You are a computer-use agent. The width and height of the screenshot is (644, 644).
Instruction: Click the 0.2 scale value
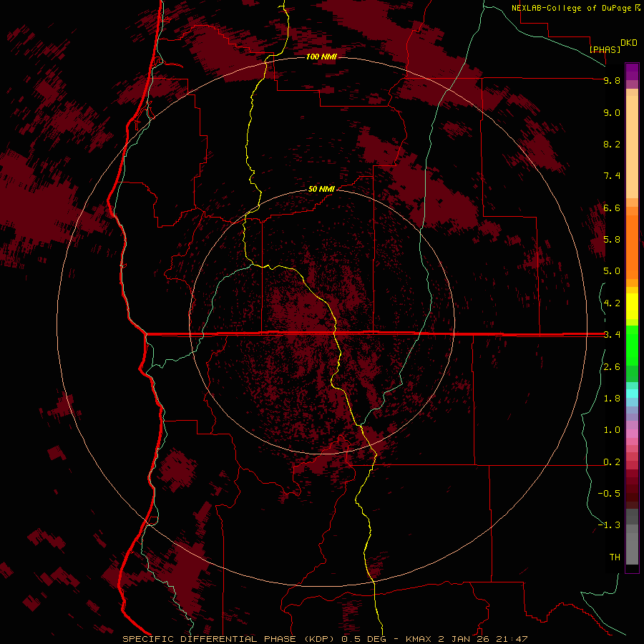(612, 462)
